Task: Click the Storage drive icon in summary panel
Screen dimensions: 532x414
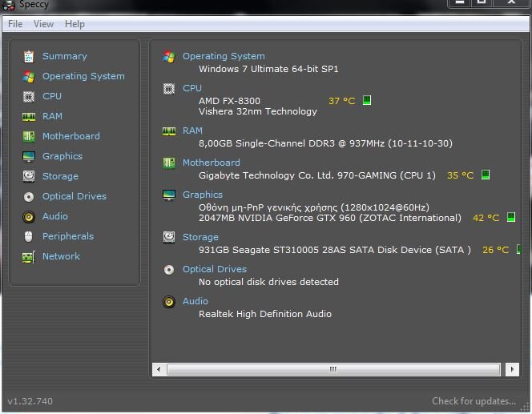Action: point(169,237)
